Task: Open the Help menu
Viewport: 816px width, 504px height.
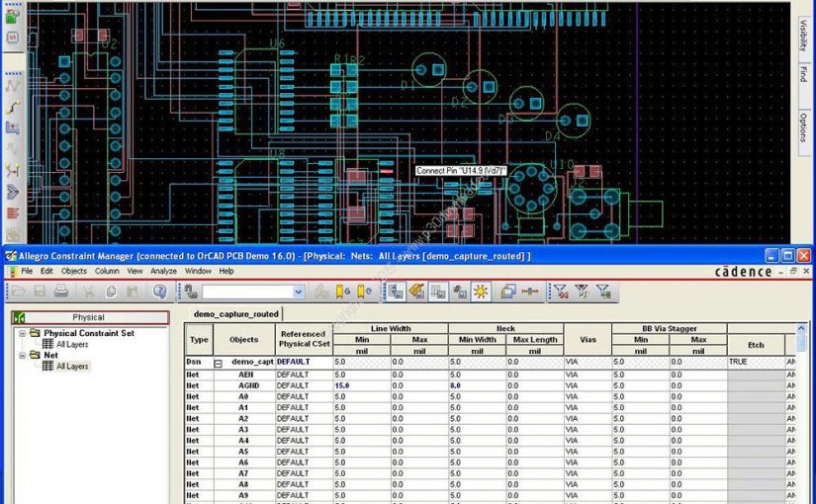Action: [x=227, y=271]
